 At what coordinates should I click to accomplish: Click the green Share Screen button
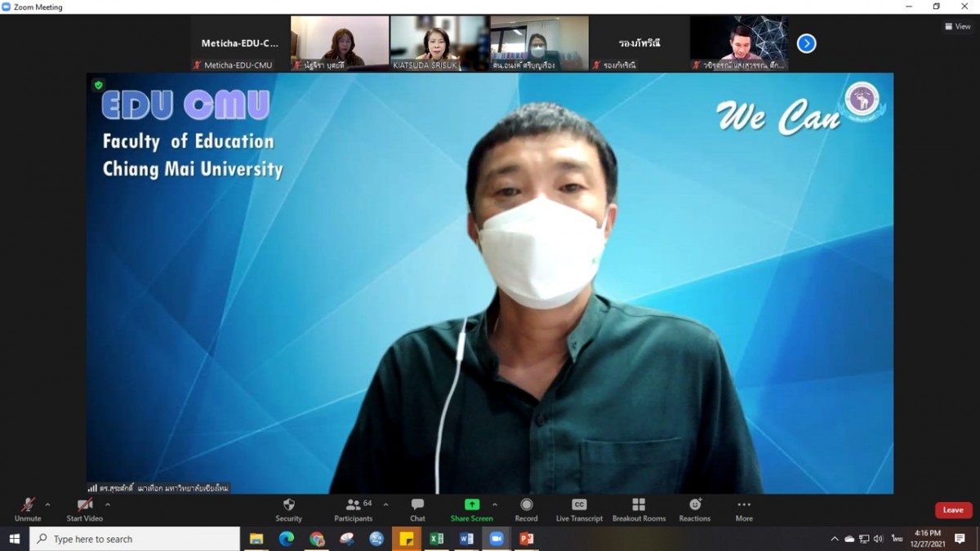pos(472,509)
